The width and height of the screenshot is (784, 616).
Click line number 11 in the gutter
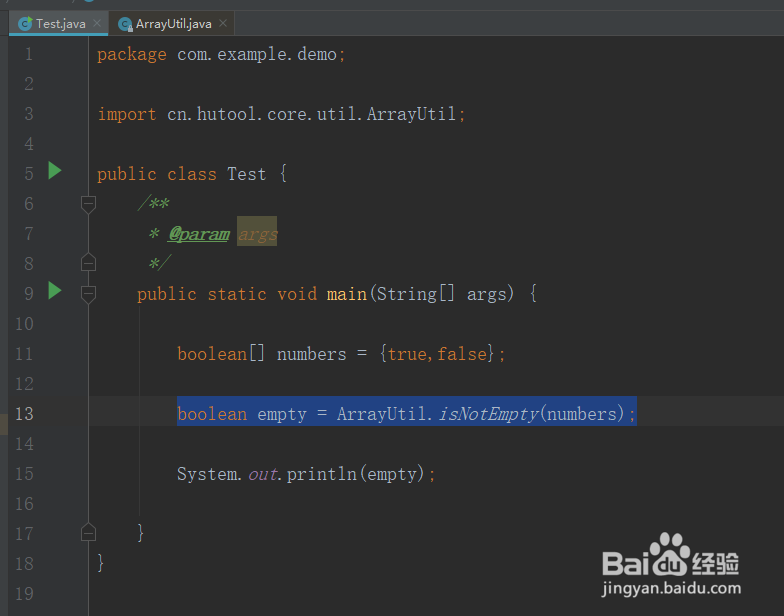tap(24, 354)
